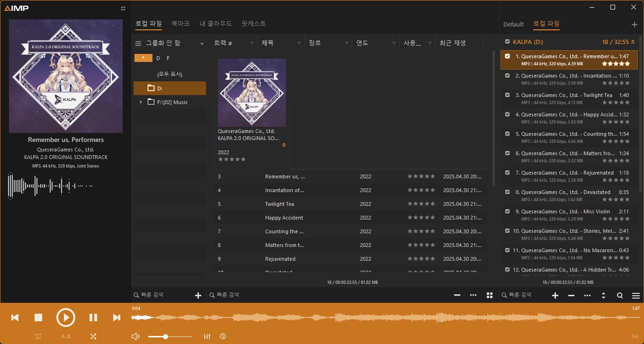Viewport: 644px width, 344px height.
Task: Click the KALPA album thumbnail in the library
Action: [252, 93]
